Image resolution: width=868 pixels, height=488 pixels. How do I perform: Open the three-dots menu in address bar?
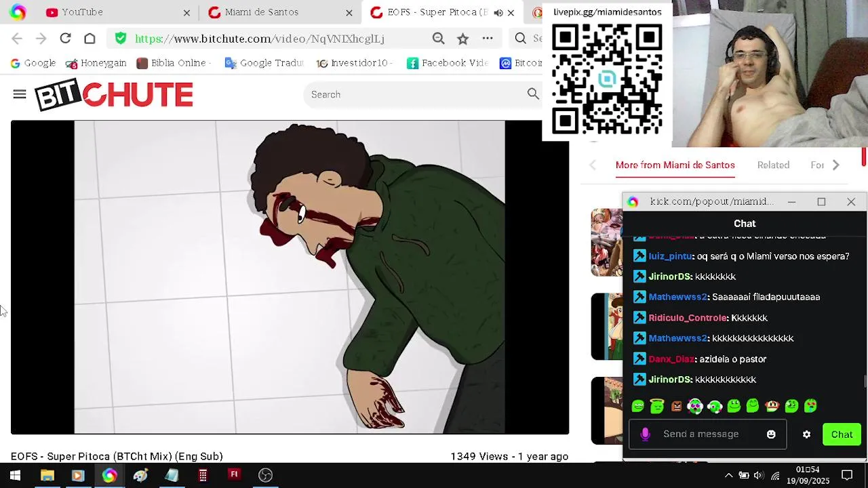pos(487,39)
